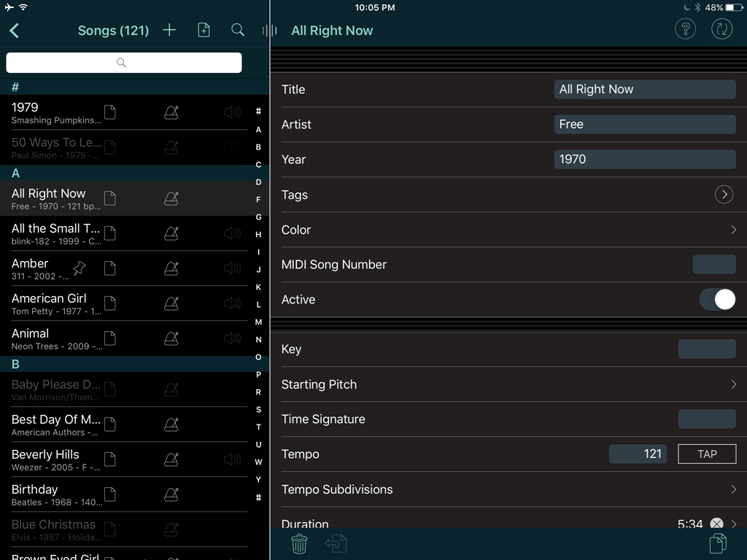Toggle the Active switch off
Viewport: 747px width, 560px height.
(x=717, y=299)
